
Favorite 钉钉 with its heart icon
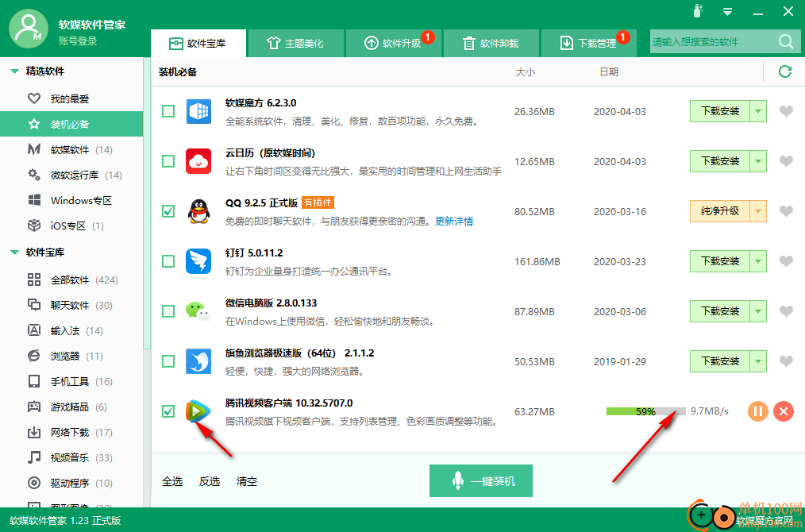pos(786,261)
